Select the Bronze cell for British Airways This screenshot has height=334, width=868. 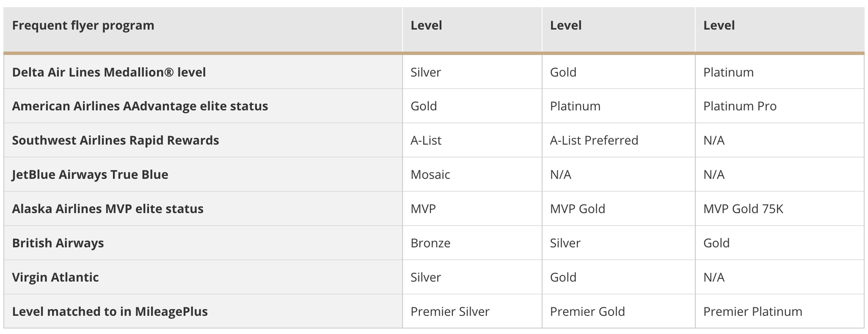pos(430,243)
